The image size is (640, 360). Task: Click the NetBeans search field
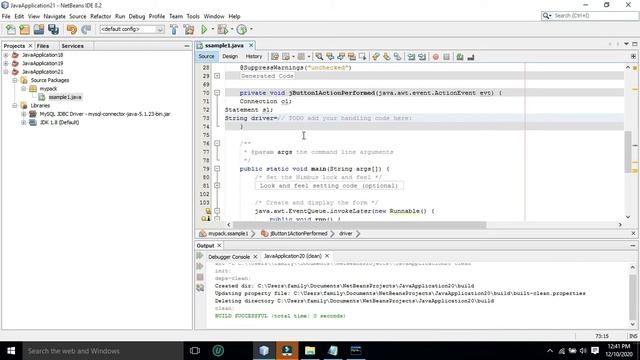click(x=589, y=16)
